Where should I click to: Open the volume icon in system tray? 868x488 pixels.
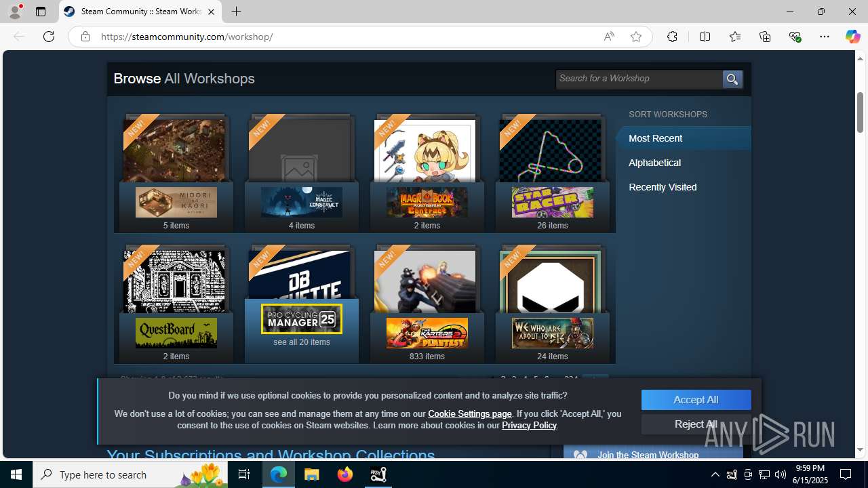(x=781, y=474)
